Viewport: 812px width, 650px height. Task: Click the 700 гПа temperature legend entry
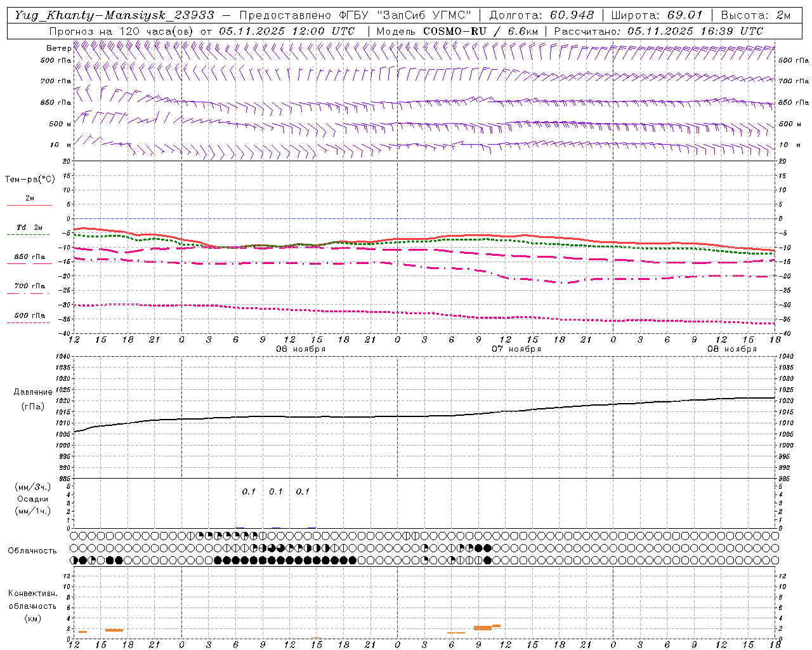pos(30,286)
